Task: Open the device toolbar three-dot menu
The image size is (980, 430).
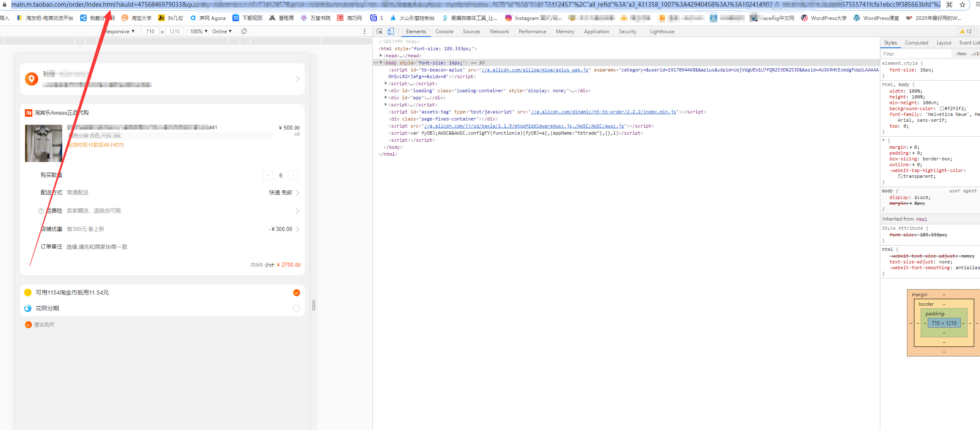Action: point(365,32)
